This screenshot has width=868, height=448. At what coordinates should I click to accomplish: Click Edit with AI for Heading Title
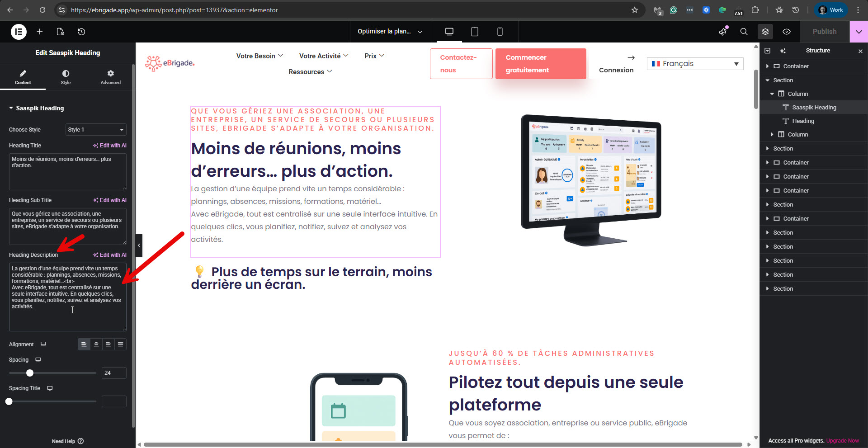pos(110,146)
